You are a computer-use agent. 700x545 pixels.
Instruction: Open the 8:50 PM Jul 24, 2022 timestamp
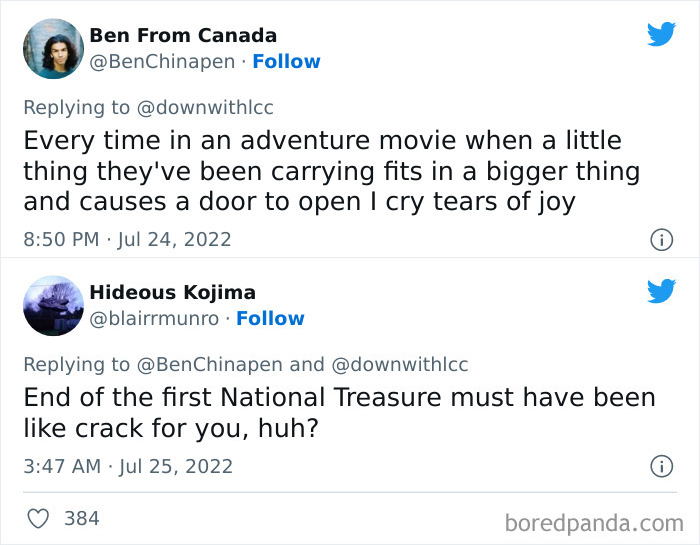(127, 239)
